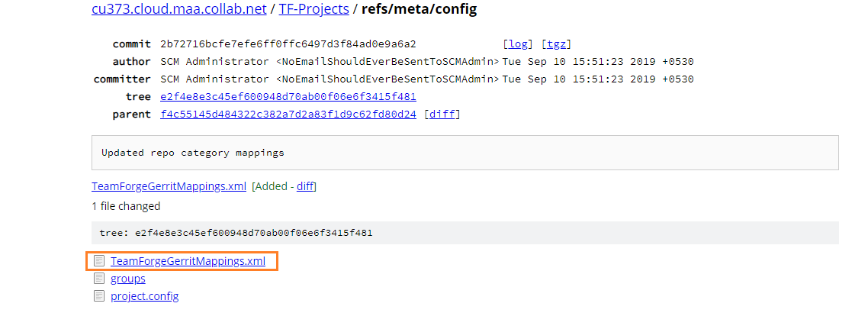Open changed file TeamForgeGerritMappings.xml above '1 file changed'
Image resolution: width=868 pixels, height=313 pixels.
(169, 186)
